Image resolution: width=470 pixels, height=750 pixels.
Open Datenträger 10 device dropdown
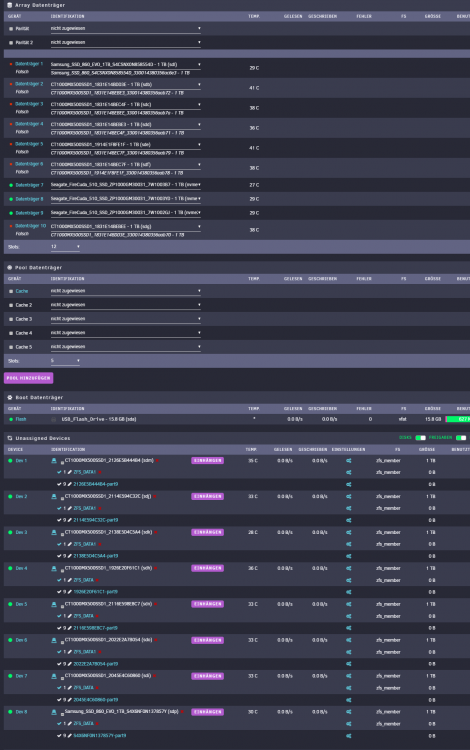(125, 226)
